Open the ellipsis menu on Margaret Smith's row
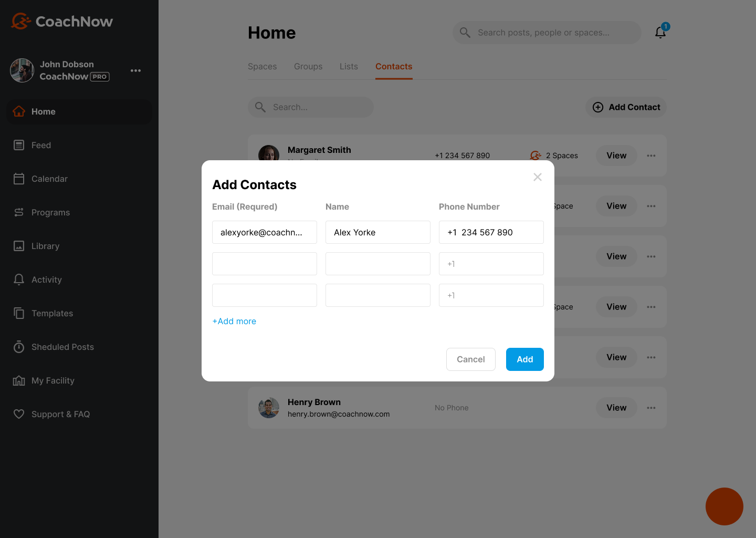Viewport: 756px width, 538px height. tap(651, 156)
